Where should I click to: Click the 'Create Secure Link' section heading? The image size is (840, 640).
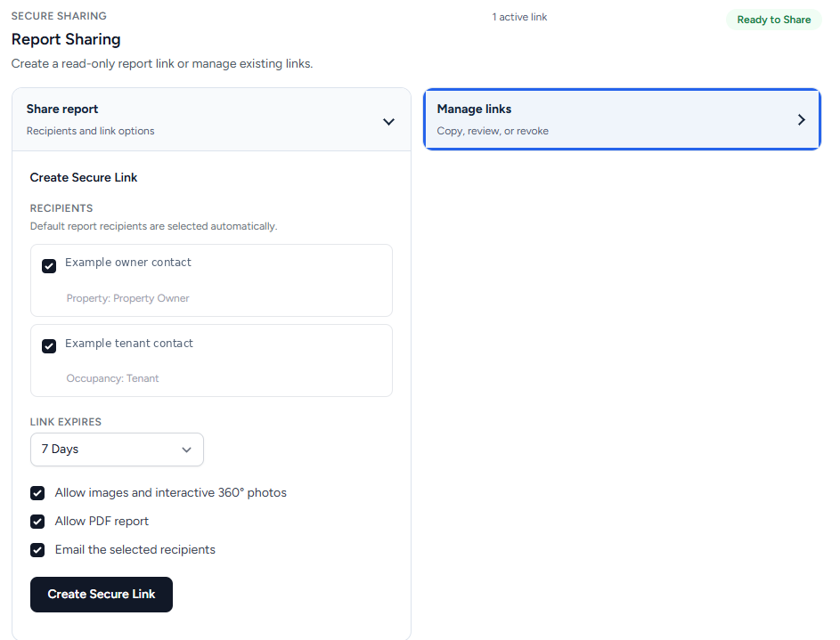pos(84,178)
